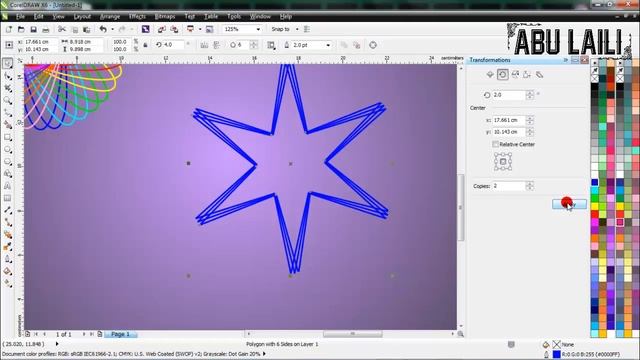Click the Apply button in Transformations
Image resolution: width=640 pixels, height=360 pixels.
(569, 204)
